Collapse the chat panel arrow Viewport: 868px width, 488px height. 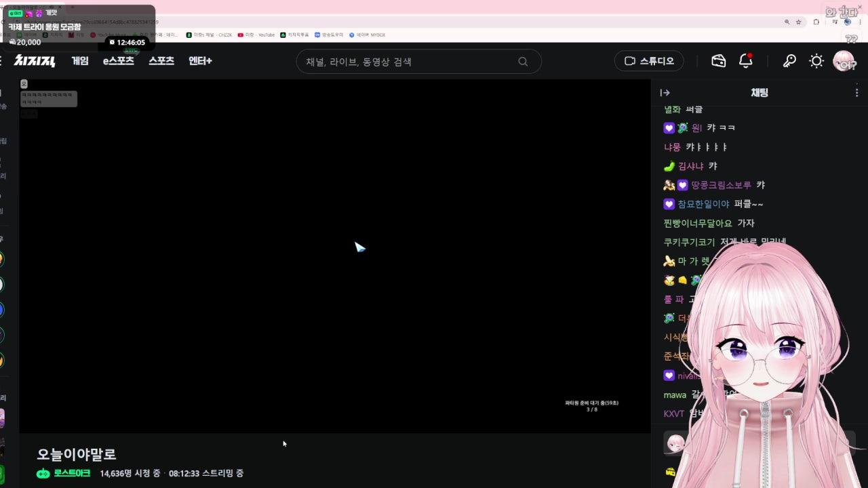click(665, 93)
